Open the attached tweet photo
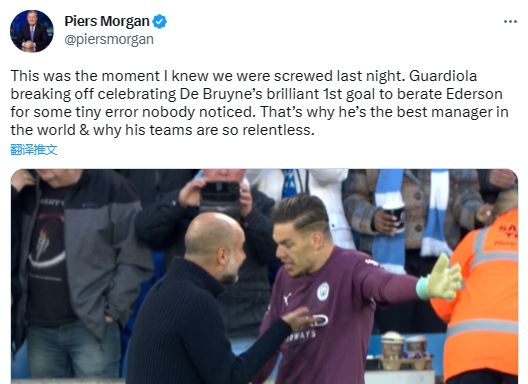This screenshot has height=384, width=528. (264, 276)
